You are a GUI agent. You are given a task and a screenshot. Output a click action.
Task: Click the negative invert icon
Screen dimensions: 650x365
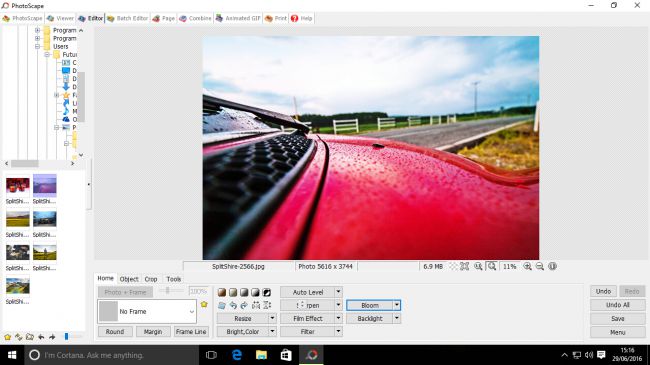(267, 292)
